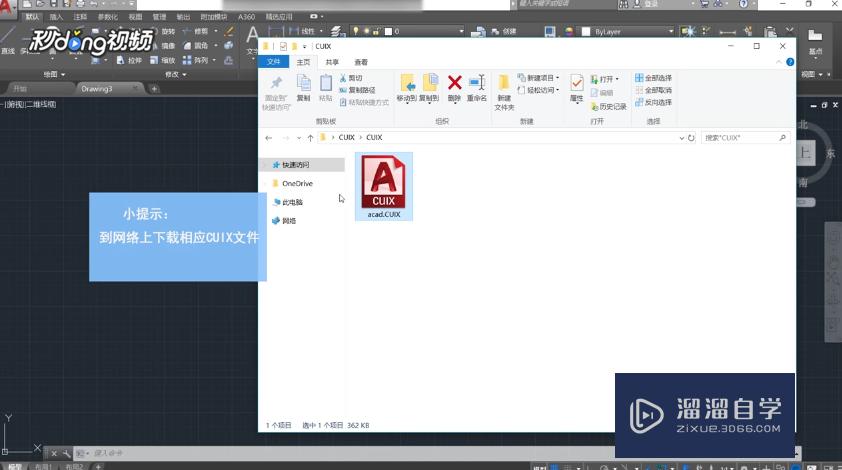Click AutoCAD Scale (缩放) tool
This screenshot has height=470, width=842.
pyautogui.click(x=163, y=60)
